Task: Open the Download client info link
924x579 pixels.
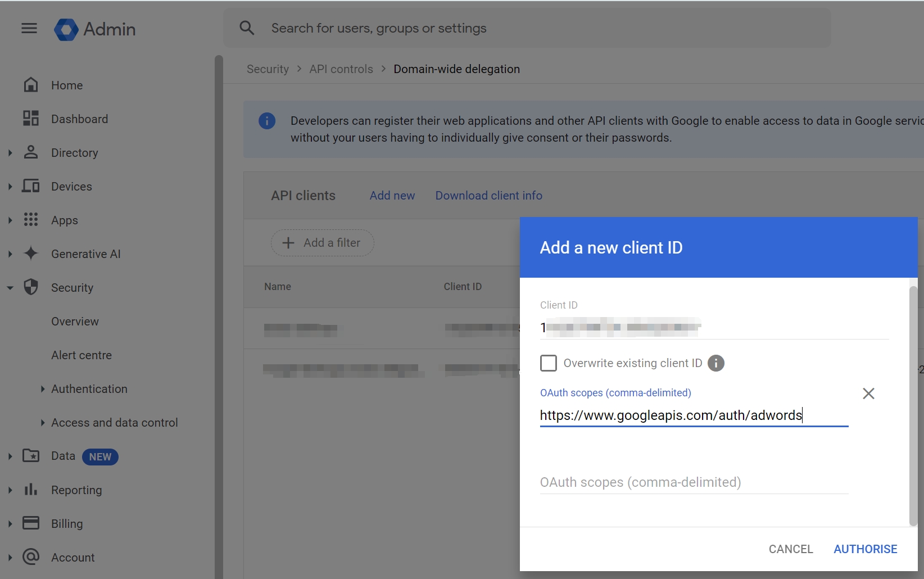Action: 488,195
